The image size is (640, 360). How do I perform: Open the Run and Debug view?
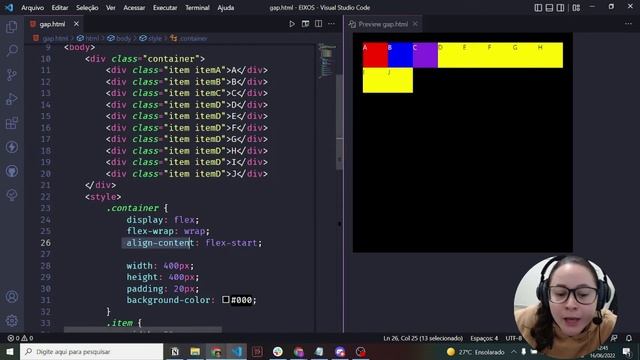click(x=12, y=99)
